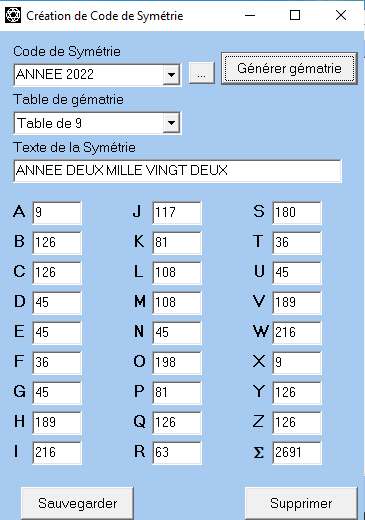Click the ellipsis browse button

pos(201,73)
